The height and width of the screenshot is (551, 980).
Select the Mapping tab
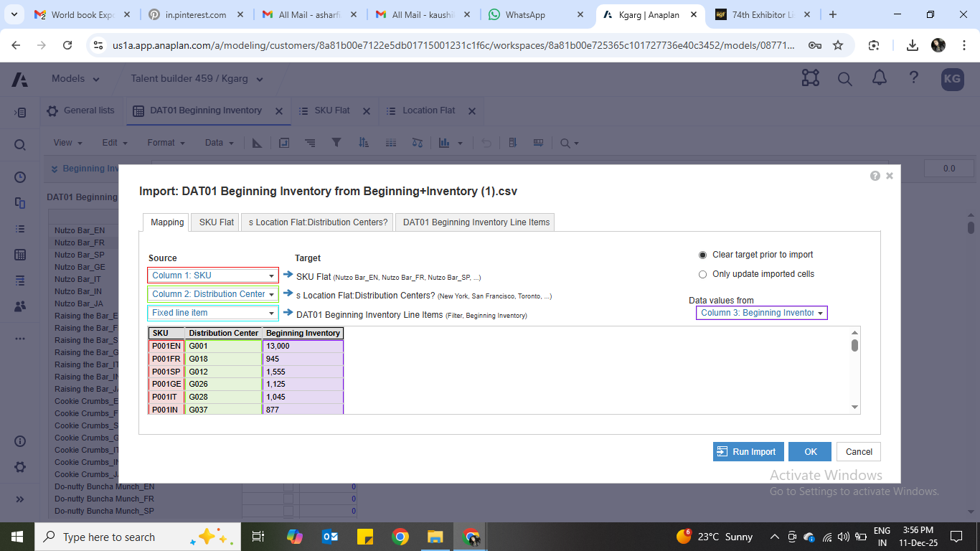[x=167, y=222]
